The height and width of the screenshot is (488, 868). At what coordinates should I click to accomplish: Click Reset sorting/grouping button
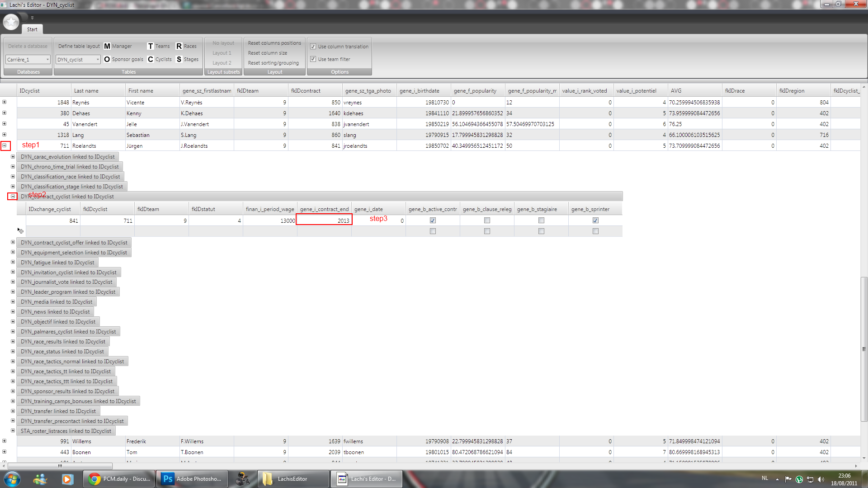(x=273, y=63)
